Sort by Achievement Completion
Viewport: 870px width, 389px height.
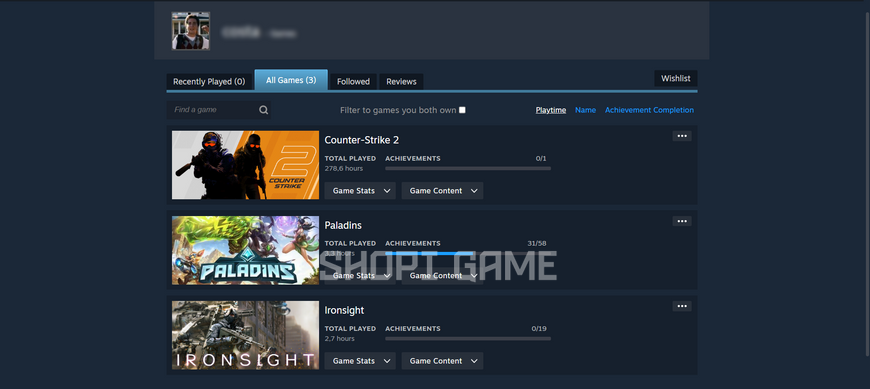(649, 110)
